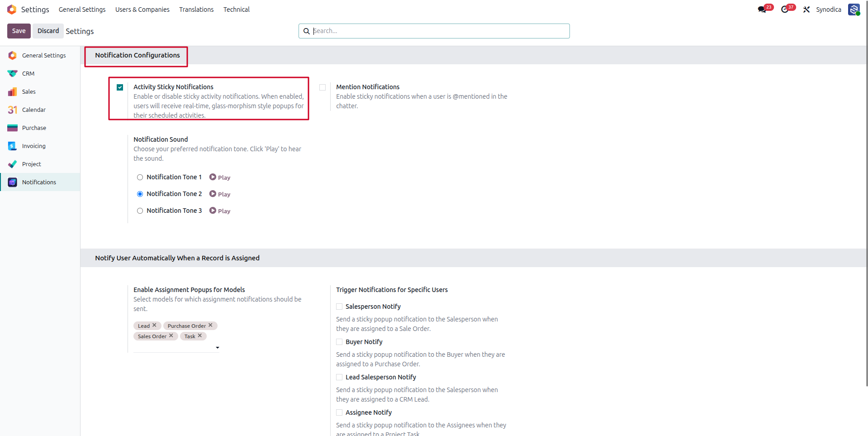The image size is (868, 436).
Task: Open the General Settings top menu
Action: (82, 10)
